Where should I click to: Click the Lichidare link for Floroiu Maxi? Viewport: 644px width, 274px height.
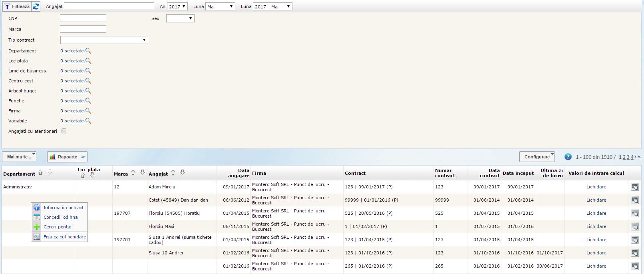[596, 226]
